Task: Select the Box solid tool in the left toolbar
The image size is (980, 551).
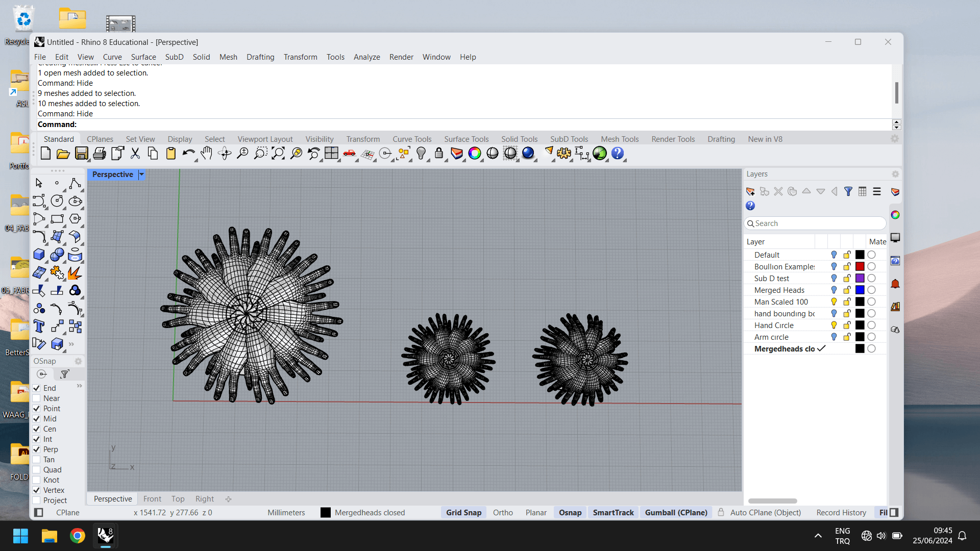Action: point(39,255)
